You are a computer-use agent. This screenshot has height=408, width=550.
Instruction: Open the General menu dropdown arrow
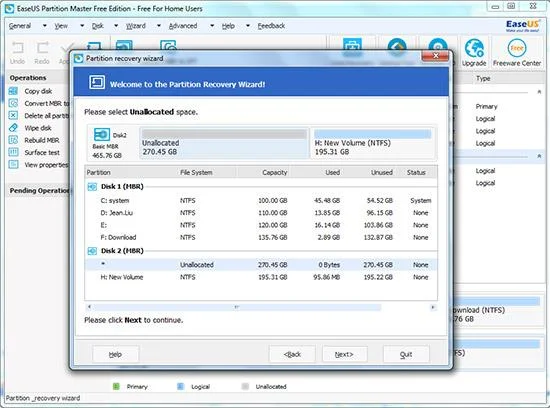point(45,26)
